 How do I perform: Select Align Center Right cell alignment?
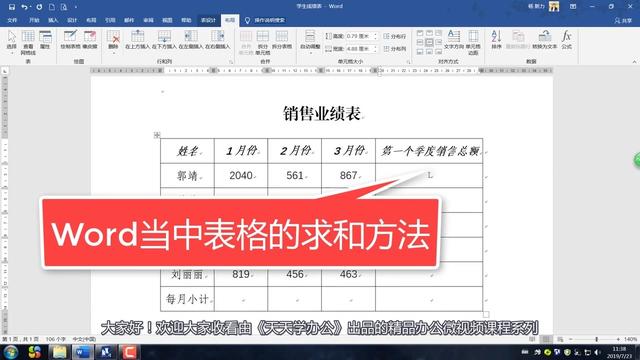[439, 42]
